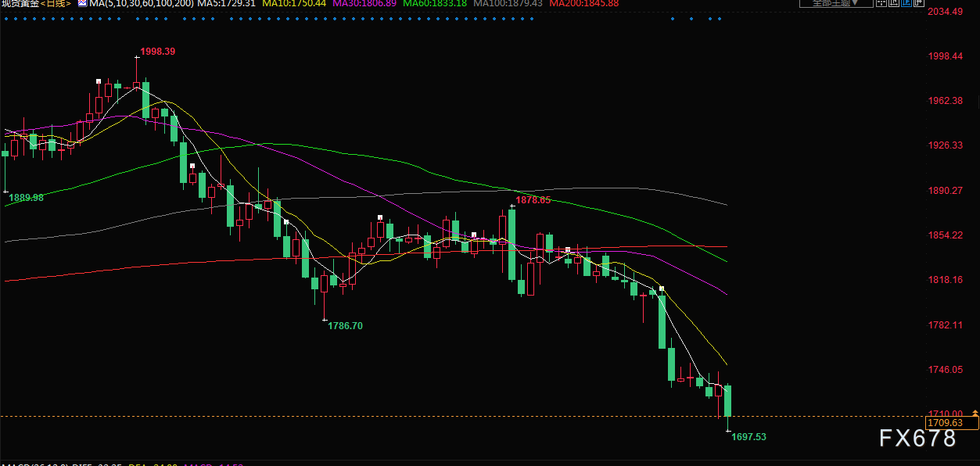The width and height of the screenshot is (980, 466).
Task: Select the gray MA100:1879.43 label
Action: (x=508, y=3)
